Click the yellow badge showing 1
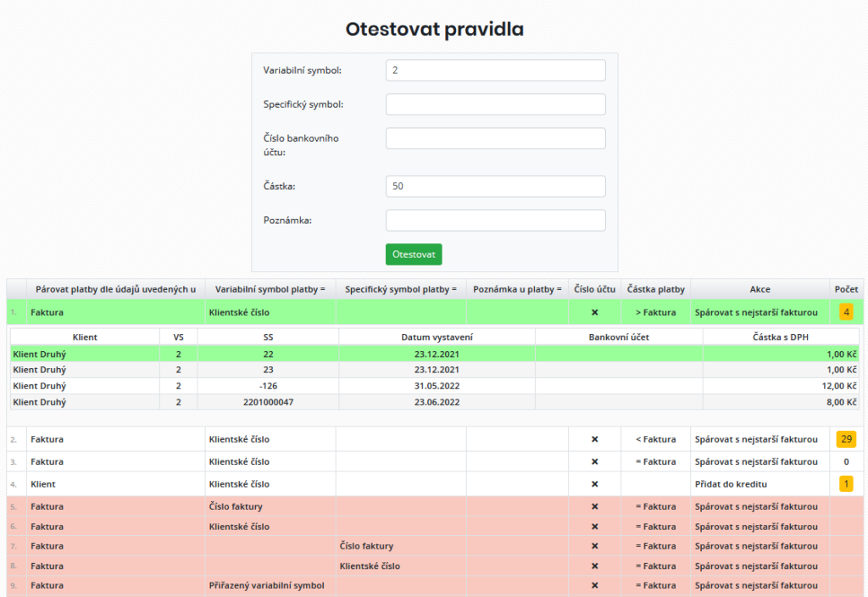The height and width of the screenshot is (597, 868). [x=845, y=483]
